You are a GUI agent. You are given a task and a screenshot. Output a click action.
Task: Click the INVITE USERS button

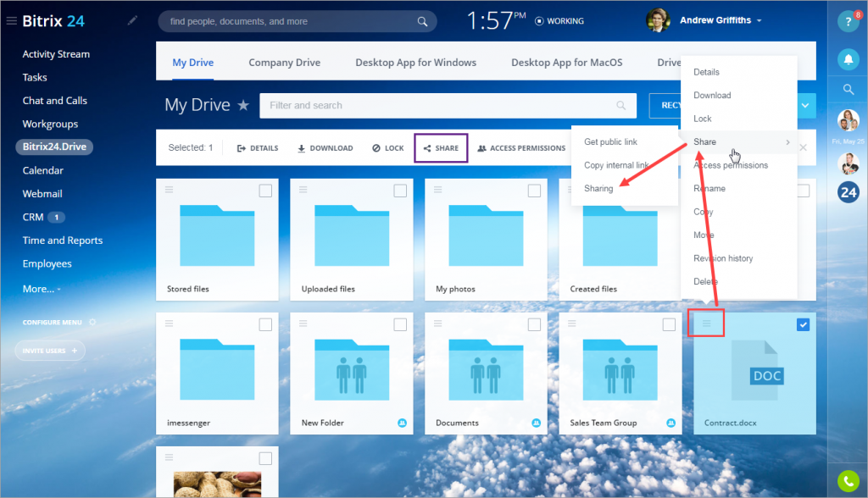point(50,351)
